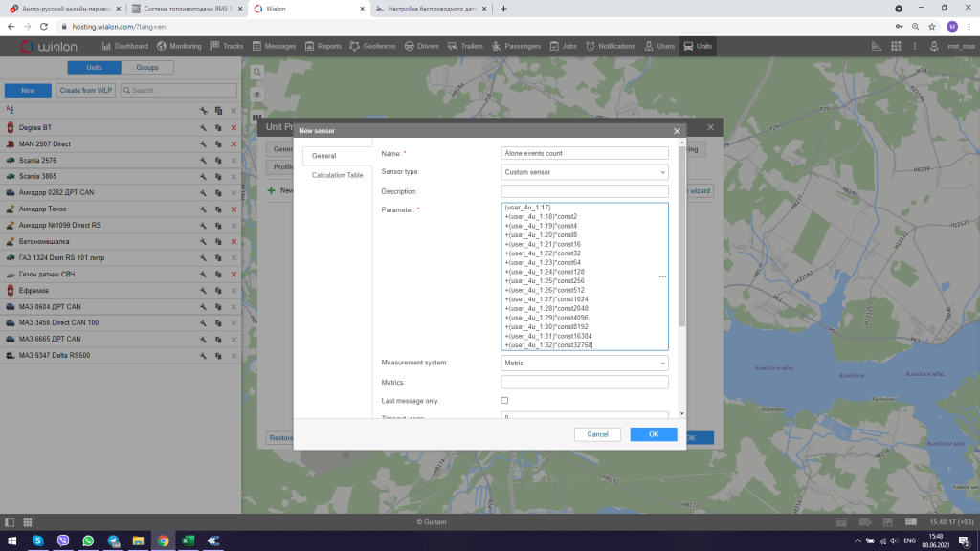Open the apps grid icon in header

(x=896, y=46)
